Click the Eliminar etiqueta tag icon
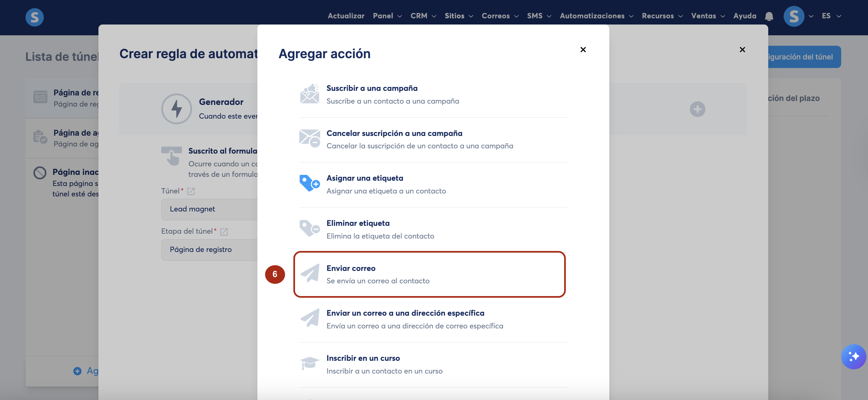The width and height of the screenshot is (868, 400). 309,229
